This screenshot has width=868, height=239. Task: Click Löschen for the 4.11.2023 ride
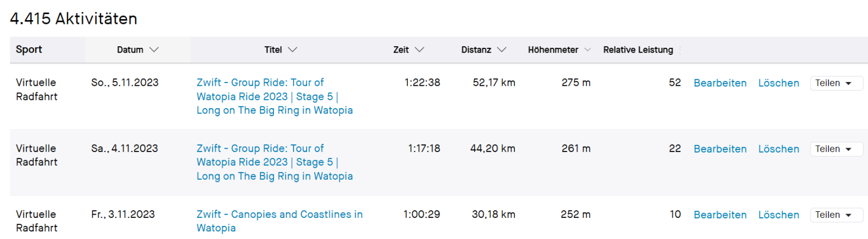click(778, 149)
